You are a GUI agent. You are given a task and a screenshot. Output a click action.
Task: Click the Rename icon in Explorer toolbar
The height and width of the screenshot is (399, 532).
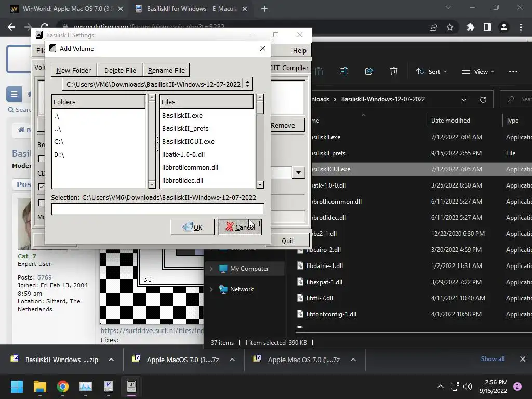344,71
